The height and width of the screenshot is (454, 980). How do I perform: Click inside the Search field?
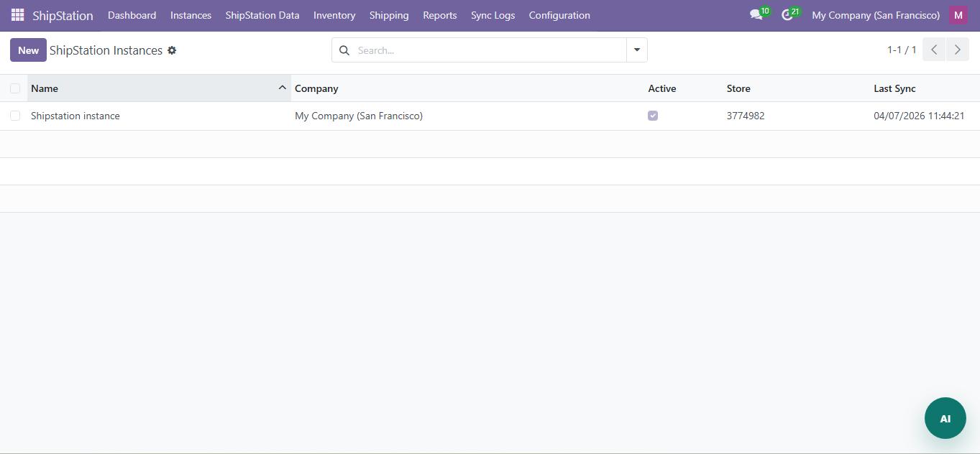431,50
